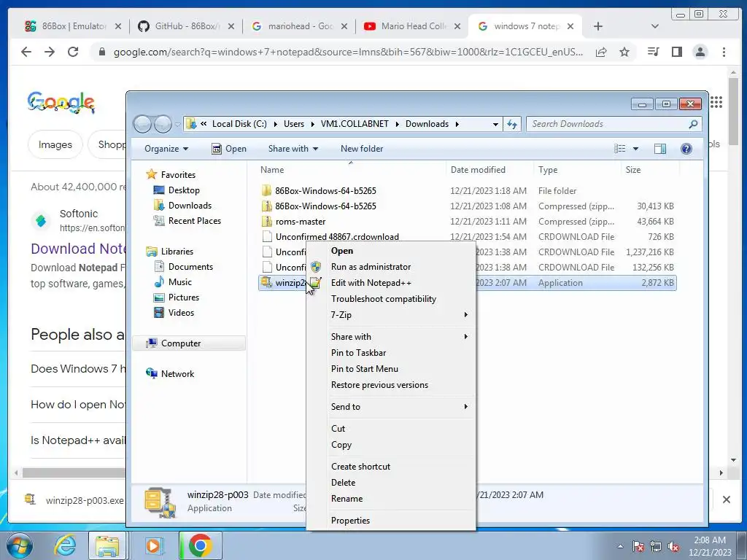
Task: Open a new Chrome tab
Action: [x=598, y=26]
